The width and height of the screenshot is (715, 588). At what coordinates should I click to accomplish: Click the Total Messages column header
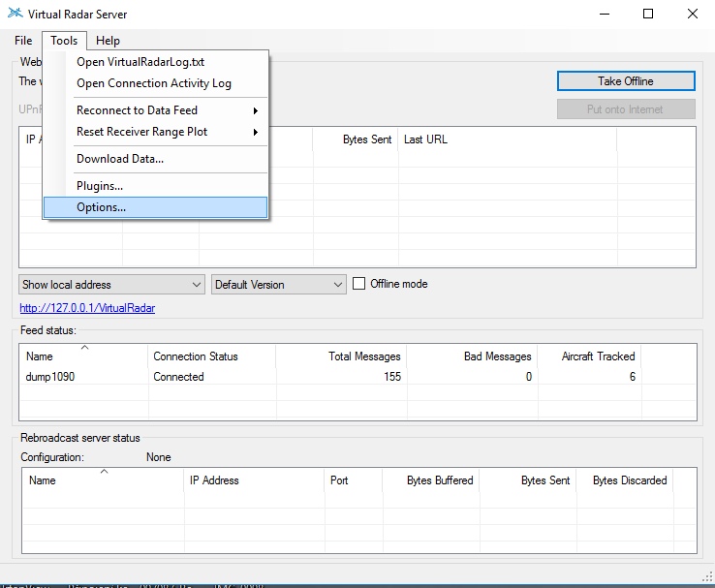tap(341, 356)
